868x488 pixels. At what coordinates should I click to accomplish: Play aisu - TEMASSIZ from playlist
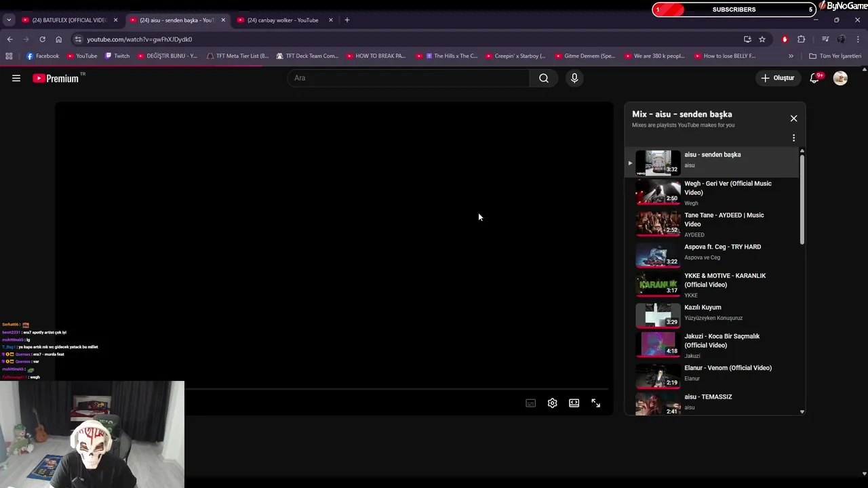point(712,403)
